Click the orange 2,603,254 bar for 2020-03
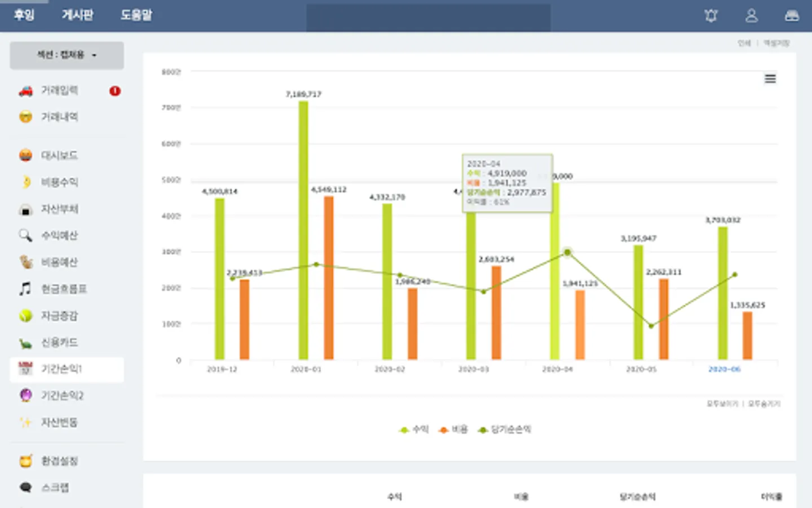The image size is (812, 508). pos(496,313)
